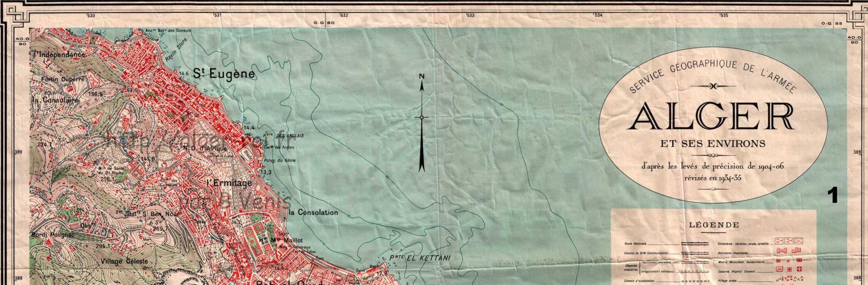This screenshot has height=285, width=868.
Task: Click grid coordinate '534' on top border
Action: 597,16
